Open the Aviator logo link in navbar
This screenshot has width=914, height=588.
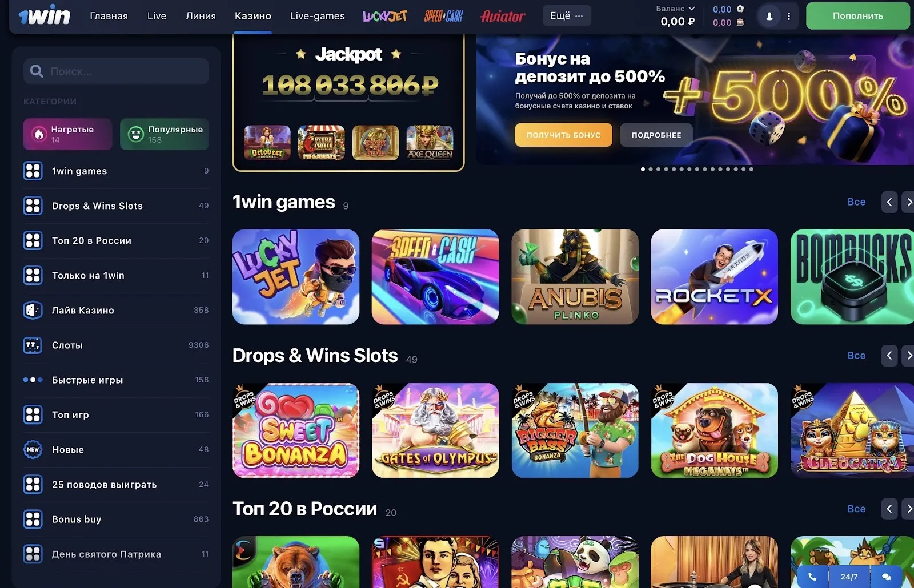tap(503, 16)
